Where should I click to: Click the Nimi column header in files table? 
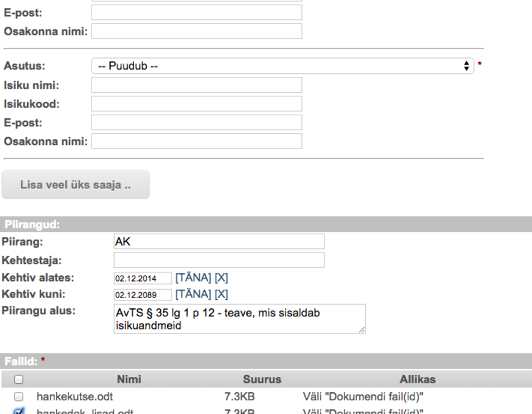click(129, 379)
